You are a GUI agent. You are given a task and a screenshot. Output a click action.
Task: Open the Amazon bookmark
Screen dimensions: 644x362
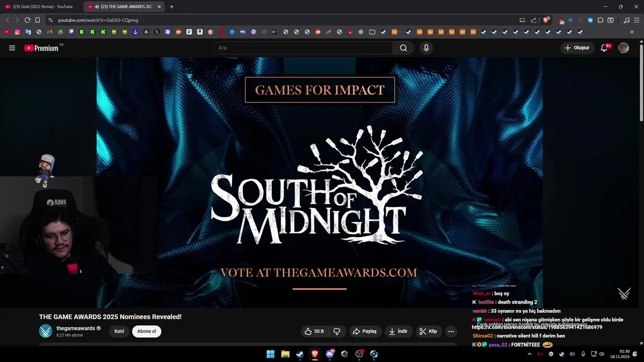pos(200,32)
